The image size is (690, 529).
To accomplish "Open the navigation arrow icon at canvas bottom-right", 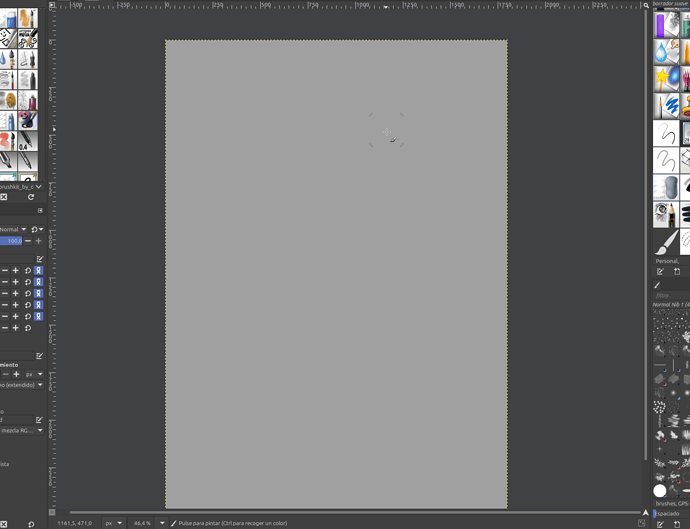I will point(646,512).
